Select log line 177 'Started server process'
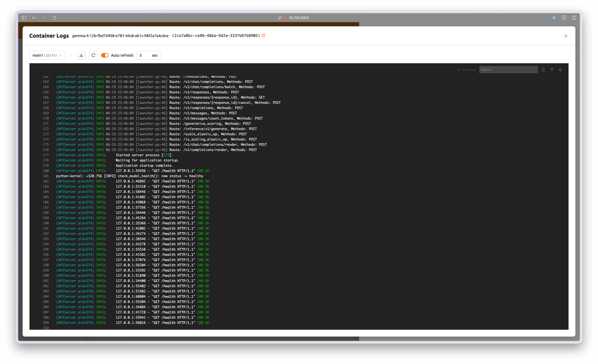The height and width of the screenshot is (364, 598). click(114, 155)
